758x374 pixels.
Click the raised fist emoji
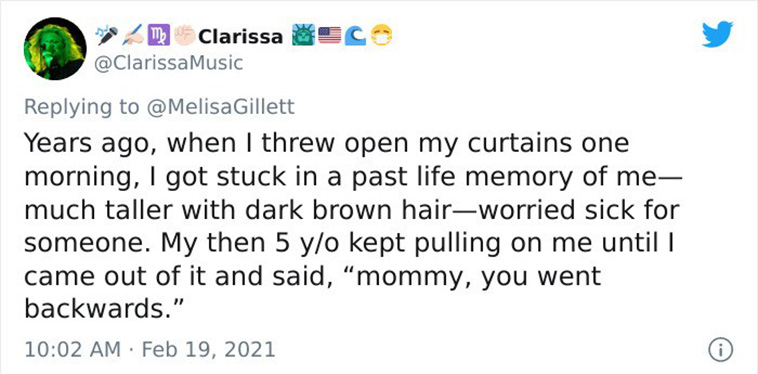(184, 36)
